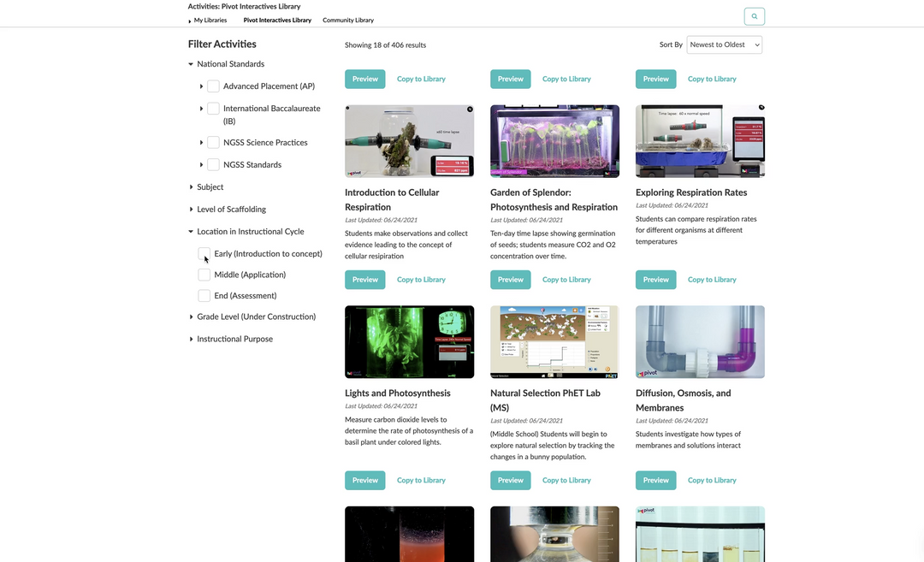This screenshot has width=924, height=562.
Task: Open the search using the magnifier icon
Action: [x=754, y=15]
